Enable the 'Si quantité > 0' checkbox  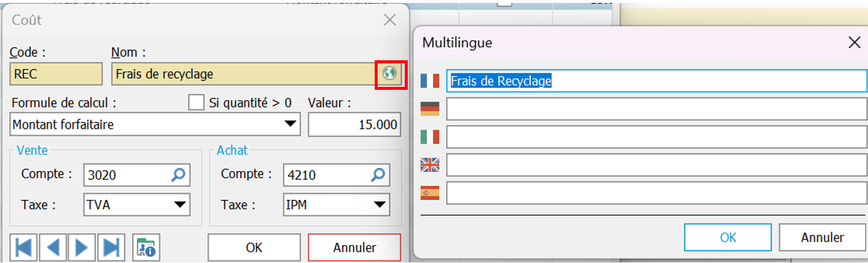point(196,103)
